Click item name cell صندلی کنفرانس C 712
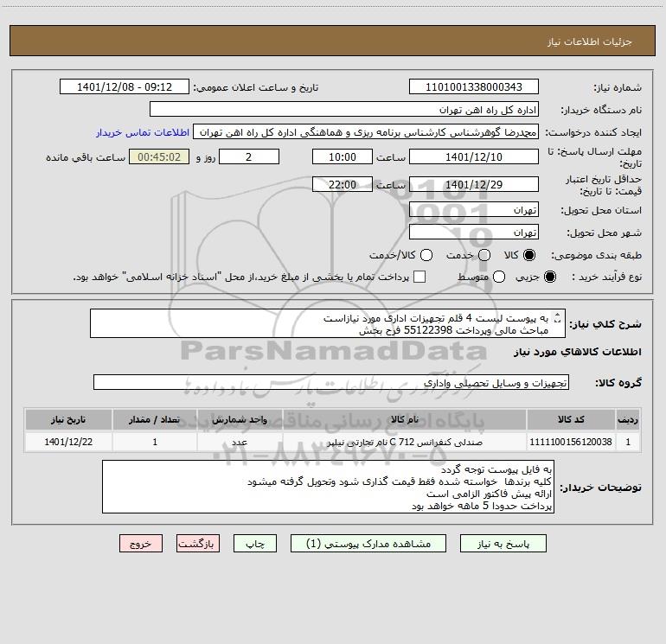The image size is (666, 644). point(405,442)
